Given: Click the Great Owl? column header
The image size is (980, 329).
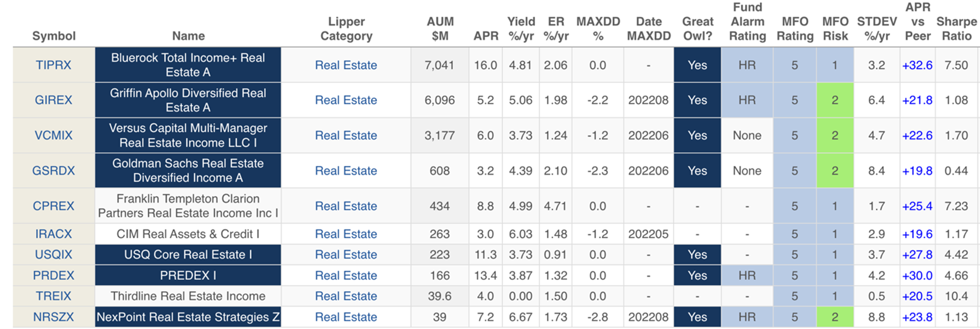Looking at the screenshot, I should [697, 29].
